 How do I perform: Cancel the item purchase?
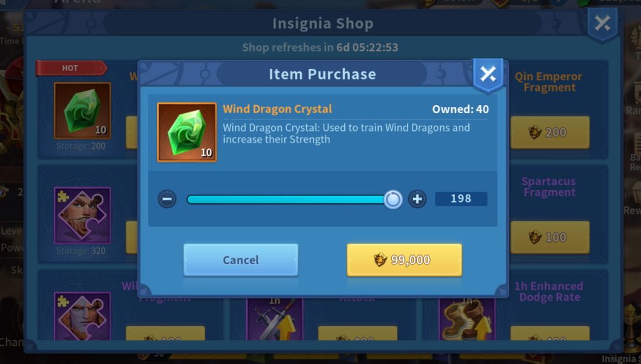(241, 260)
